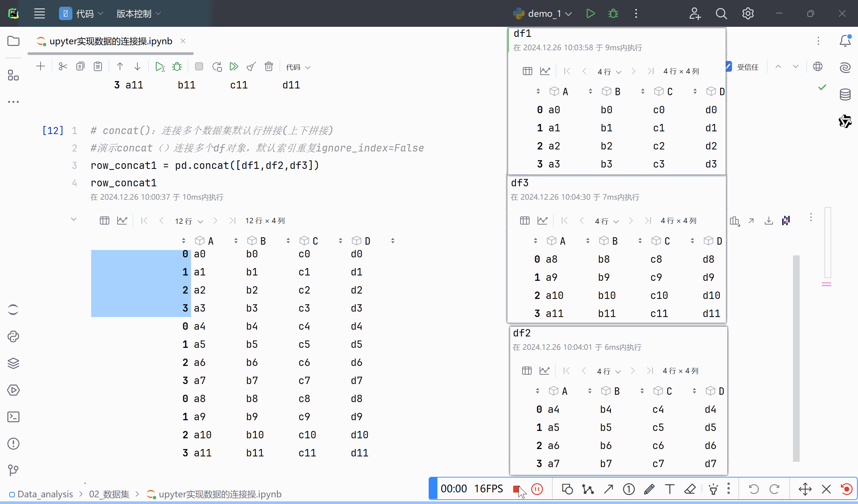The height and width of the screenshot is (504, 858).
Task: Open the editor tab options menu
Action: click(818, 41)
